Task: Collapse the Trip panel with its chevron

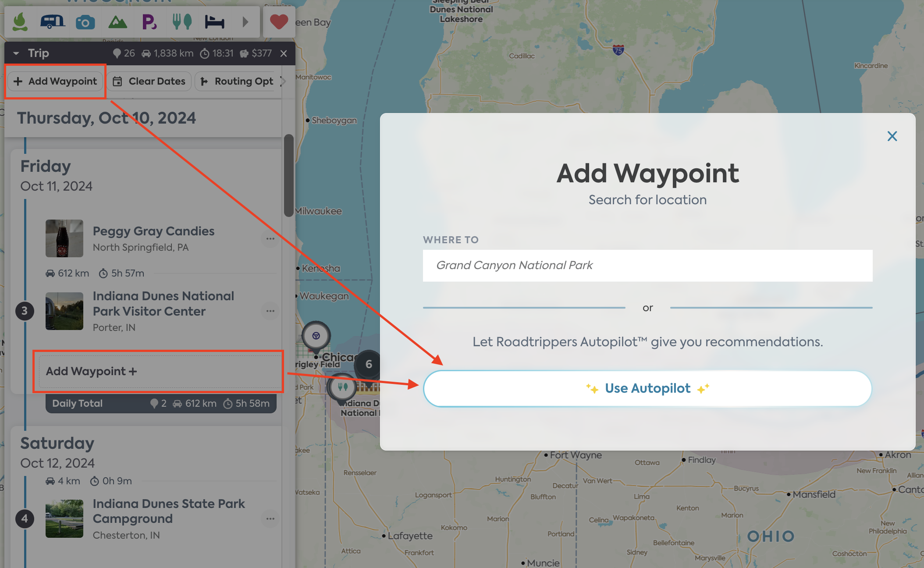Action: tap(16, 53)
